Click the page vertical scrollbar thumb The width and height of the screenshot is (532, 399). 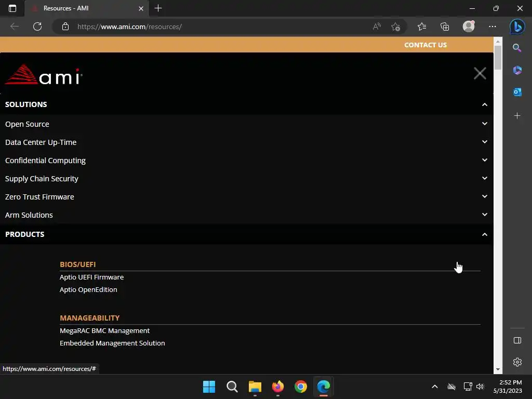click(498, 57)
